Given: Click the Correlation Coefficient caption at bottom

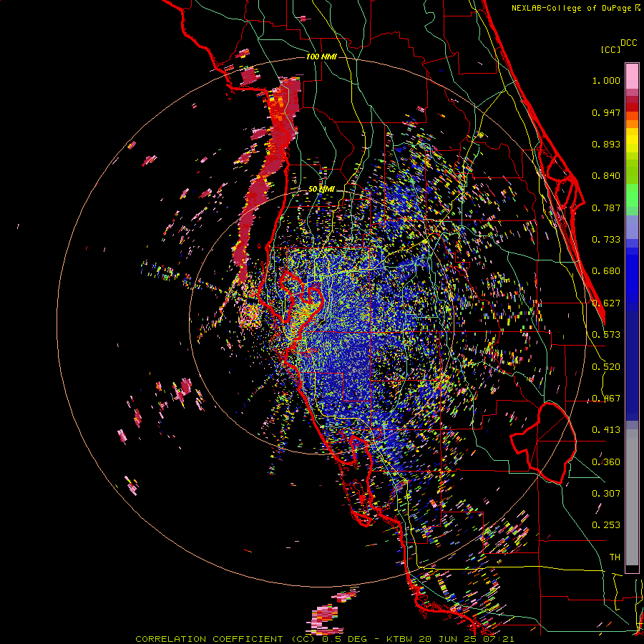Looking at the screenshot, I should [x=324, y=639].
